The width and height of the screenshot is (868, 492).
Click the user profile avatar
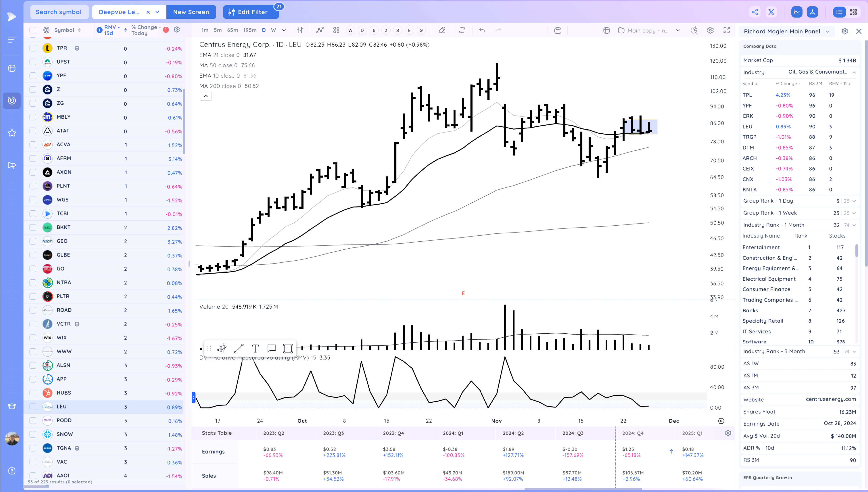point(12,439)
